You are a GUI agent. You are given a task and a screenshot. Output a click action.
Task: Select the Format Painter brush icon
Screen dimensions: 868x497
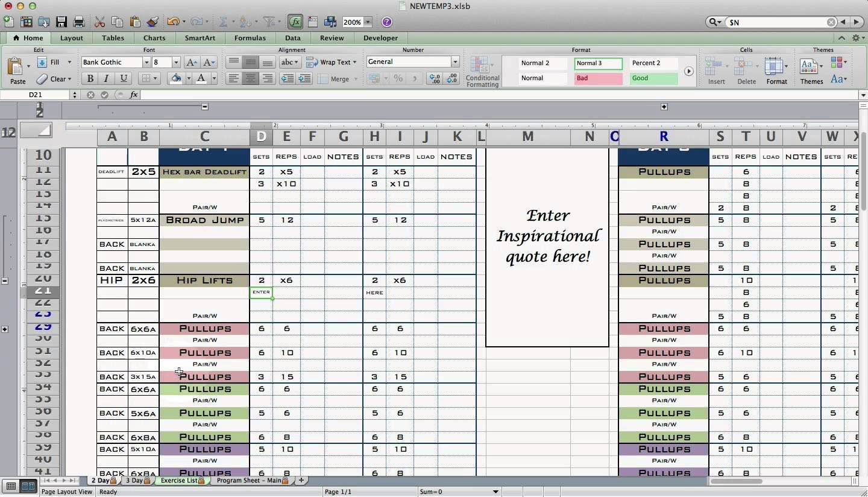point(153,22)
